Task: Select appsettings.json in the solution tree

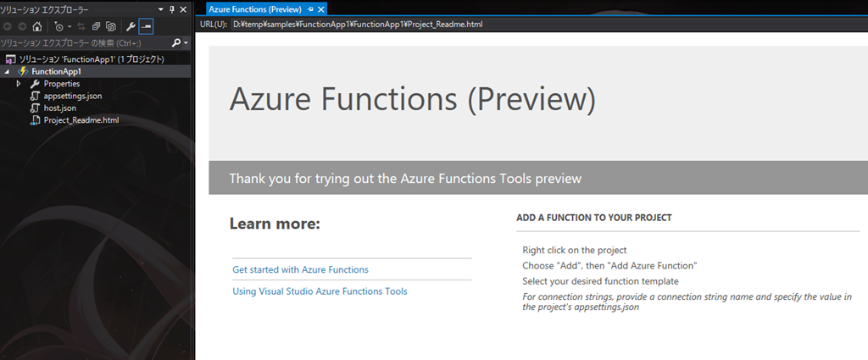Action: [73, 97]
